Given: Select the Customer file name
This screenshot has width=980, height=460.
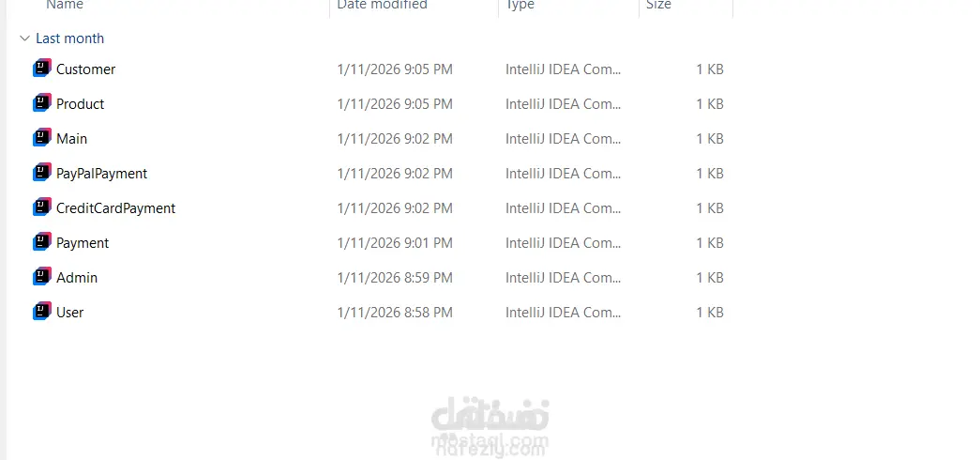Looking at the screenshot, I should pyautogui.click(x=85, y=69).
